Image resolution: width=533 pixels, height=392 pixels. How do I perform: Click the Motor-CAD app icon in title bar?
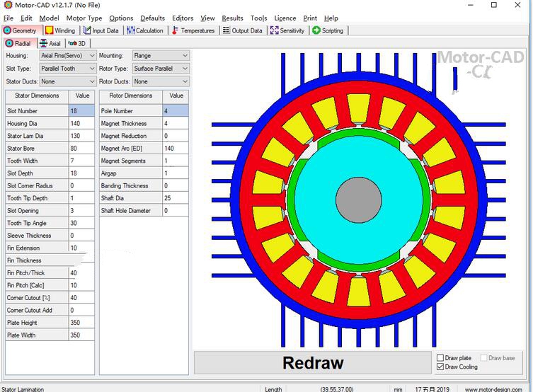pyautogui.click(x=8, y=5)
